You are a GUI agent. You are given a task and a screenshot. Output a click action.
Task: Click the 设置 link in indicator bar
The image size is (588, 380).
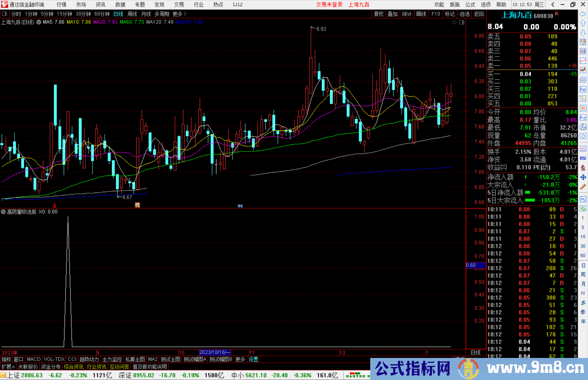point(253,359)
